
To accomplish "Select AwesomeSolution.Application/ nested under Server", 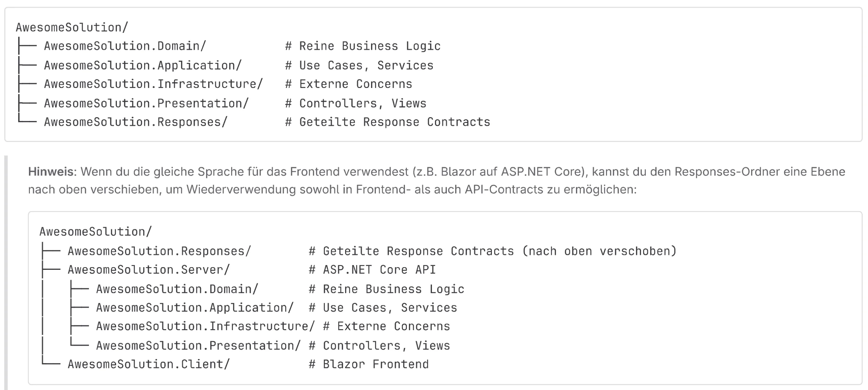I will (195, 308).
